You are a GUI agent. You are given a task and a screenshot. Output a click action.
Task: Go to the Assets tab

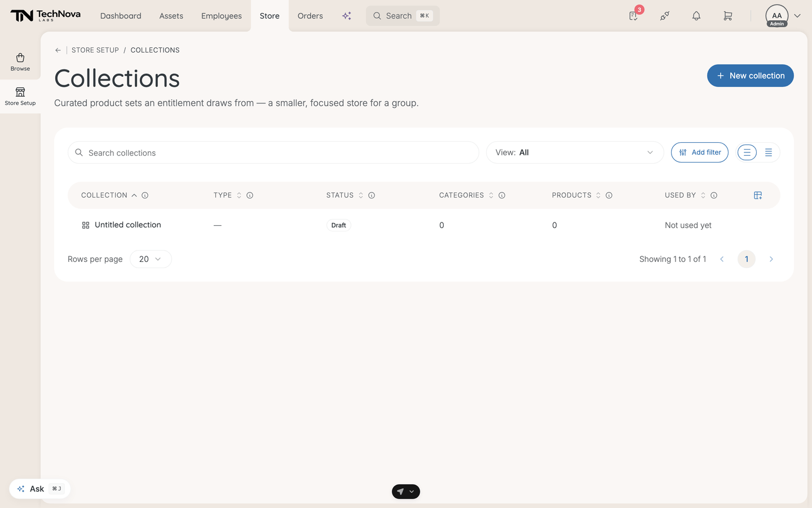coord(171,16)
